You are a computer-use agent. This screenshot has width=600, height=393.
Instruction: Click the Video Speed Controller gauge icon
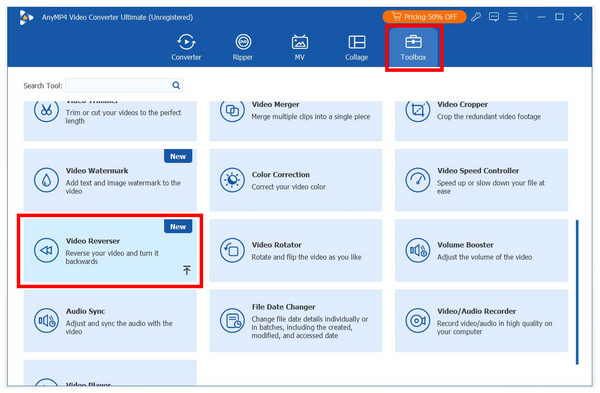click(418, 180)
